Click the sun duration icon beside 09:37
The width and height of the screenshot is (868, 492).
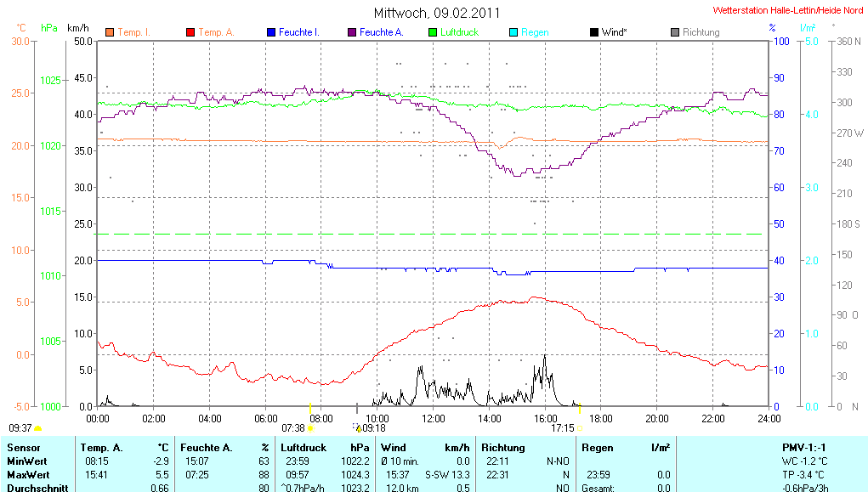pyautogui.click(x=38, y=428)
